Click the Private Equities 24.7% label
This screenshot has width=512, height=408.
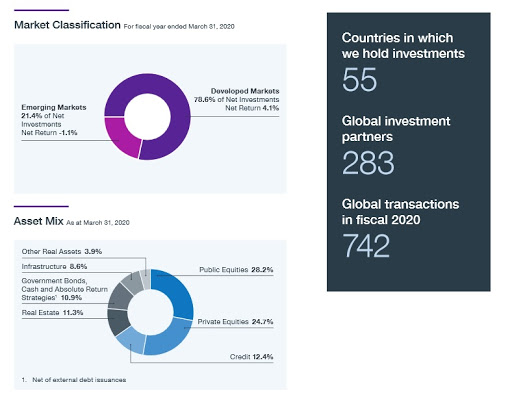(235, 322)
